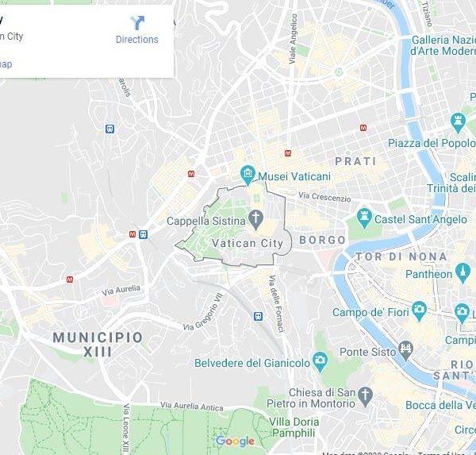Select the Ponte Sisto bridge marker
Screen dimensions: 476x455
pyautogui.click(x=406, y=351)
